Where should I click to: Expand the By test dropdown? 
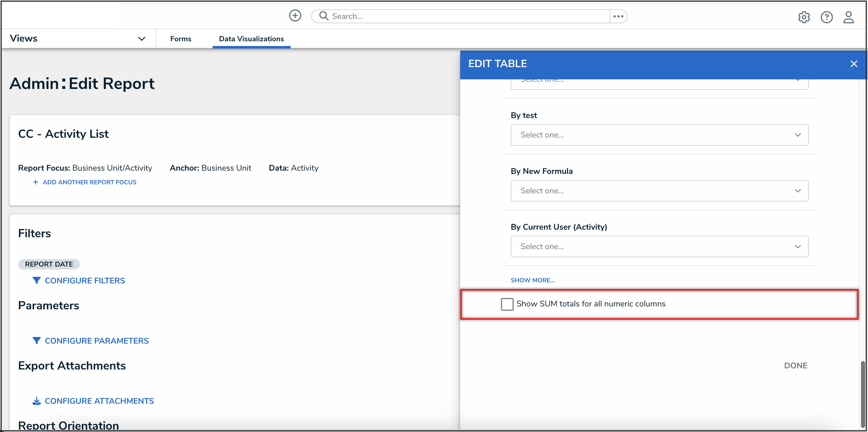click(659, 135)
